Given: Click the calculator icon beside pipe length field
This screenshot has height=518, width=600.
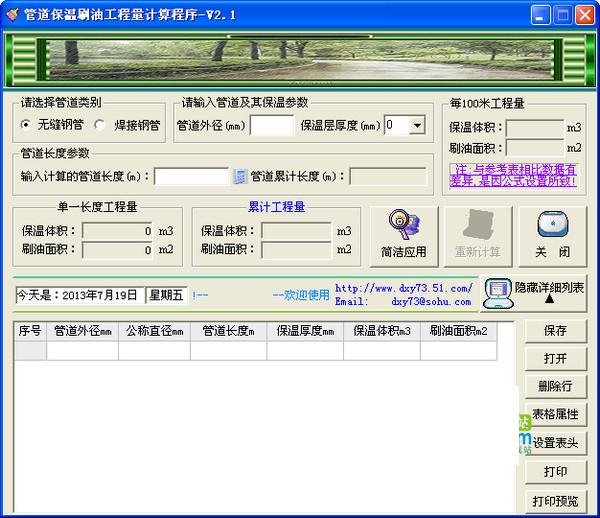Looking at the screenshot, I should point(240,177).
